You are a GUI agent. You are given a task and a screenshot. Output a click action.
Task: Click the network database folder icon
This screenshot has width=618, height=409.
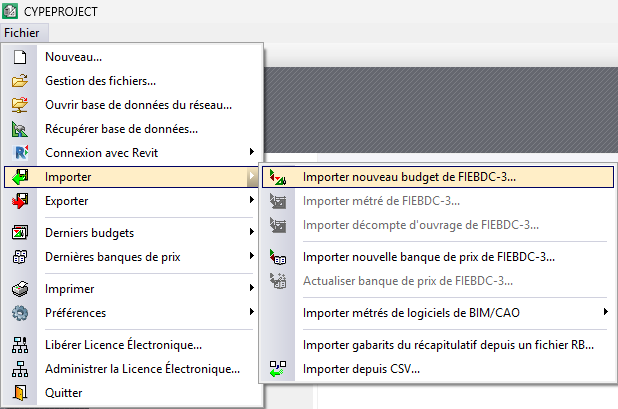tap(20, 105)
